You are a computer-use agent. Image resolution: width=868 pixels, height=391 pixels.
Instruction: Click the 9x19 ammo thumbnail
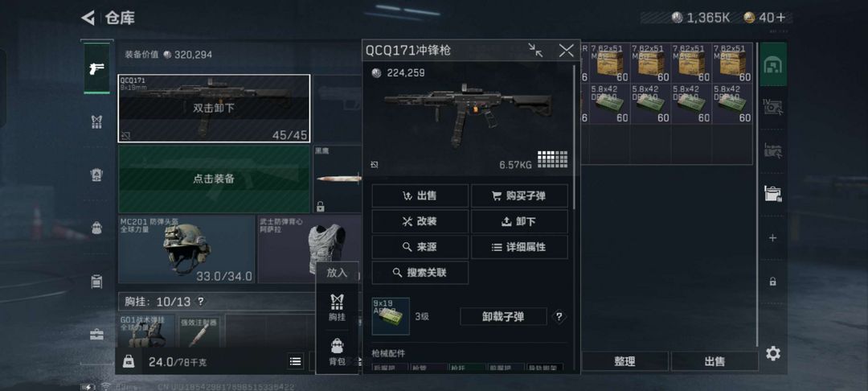[x=391, y=316]
